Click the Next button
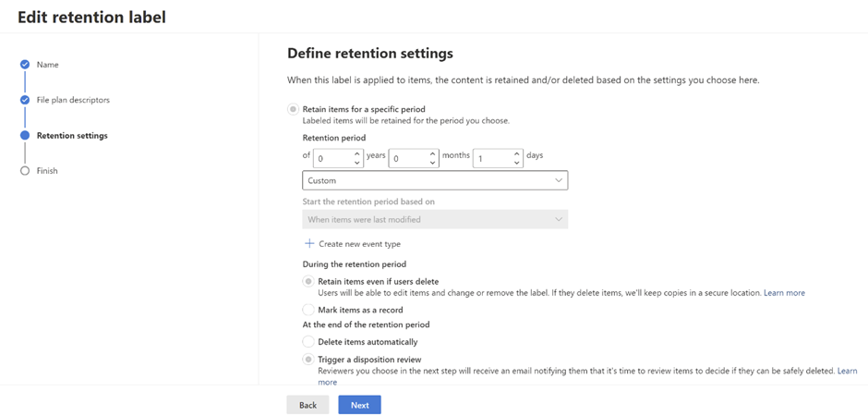Image resolution: width=868 pixels, height=416 pixels. [359, 405]
